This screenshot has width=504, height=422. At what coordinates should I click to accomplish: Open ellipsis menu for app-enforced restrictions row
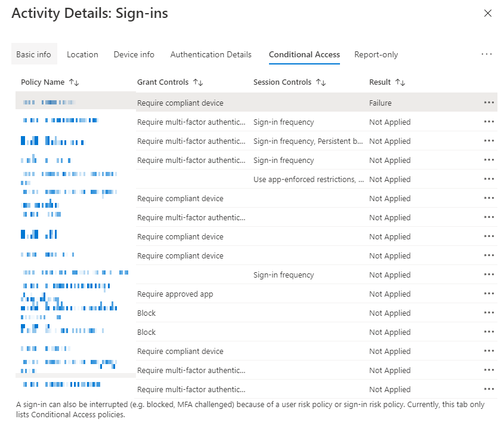pyautogui.click(x=489, y=179)
